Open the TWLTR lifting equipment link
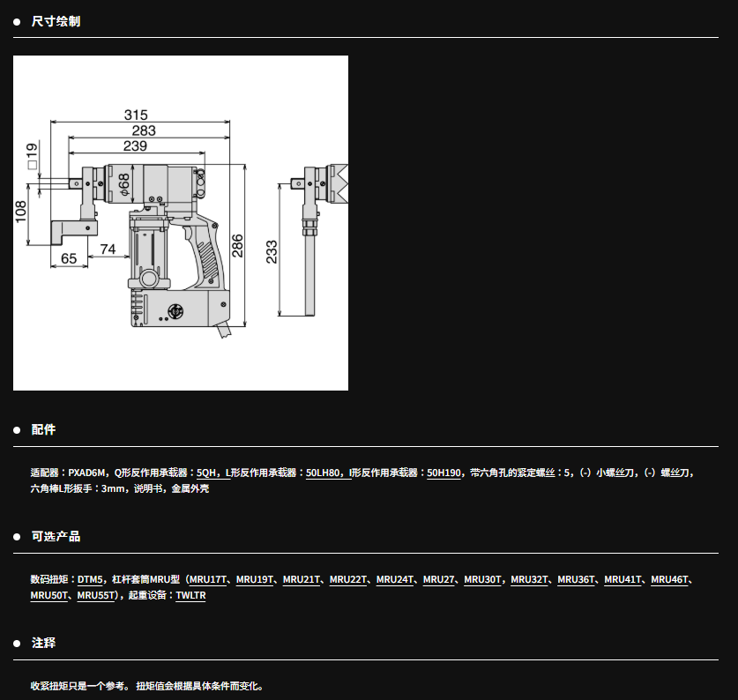738x700 pixels. coord(190,596)
